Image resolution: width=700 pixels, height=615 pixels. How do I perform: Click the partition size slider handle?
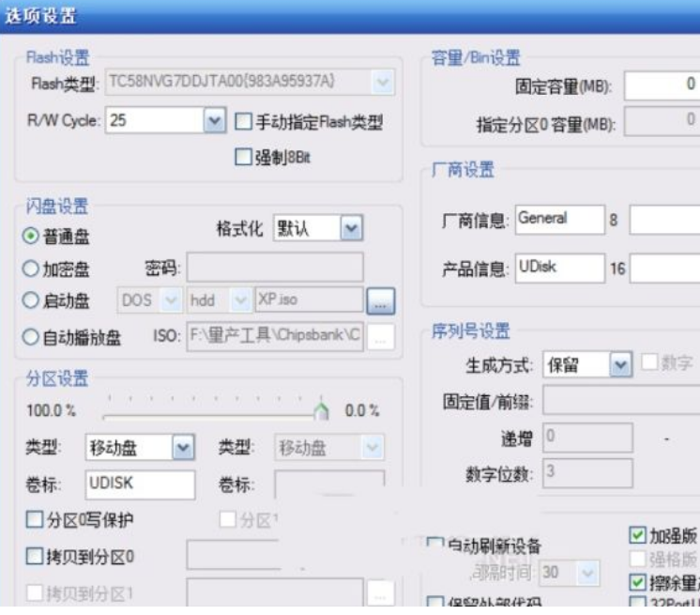[322, 410]
